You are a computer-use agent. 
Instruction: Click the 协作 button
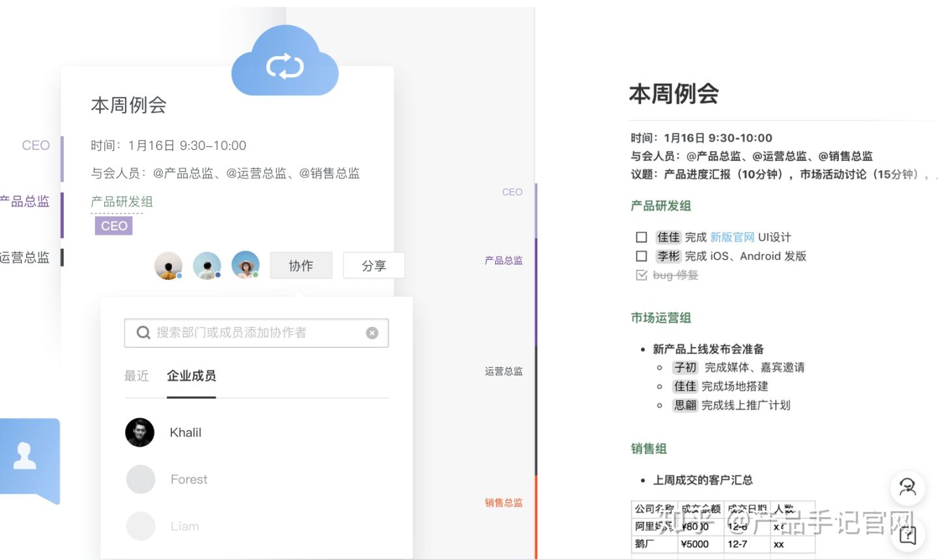(x=301, y=265)
